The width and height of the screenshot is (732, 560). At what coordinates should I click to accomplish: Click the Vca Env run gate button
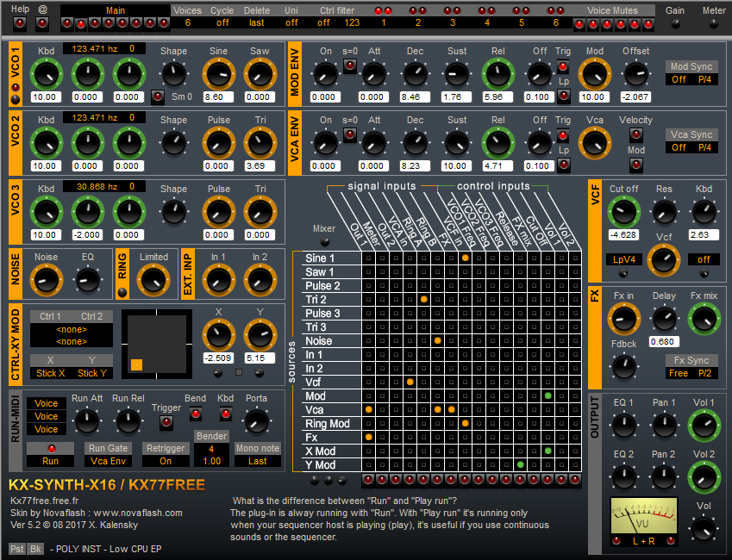point(109,461)
